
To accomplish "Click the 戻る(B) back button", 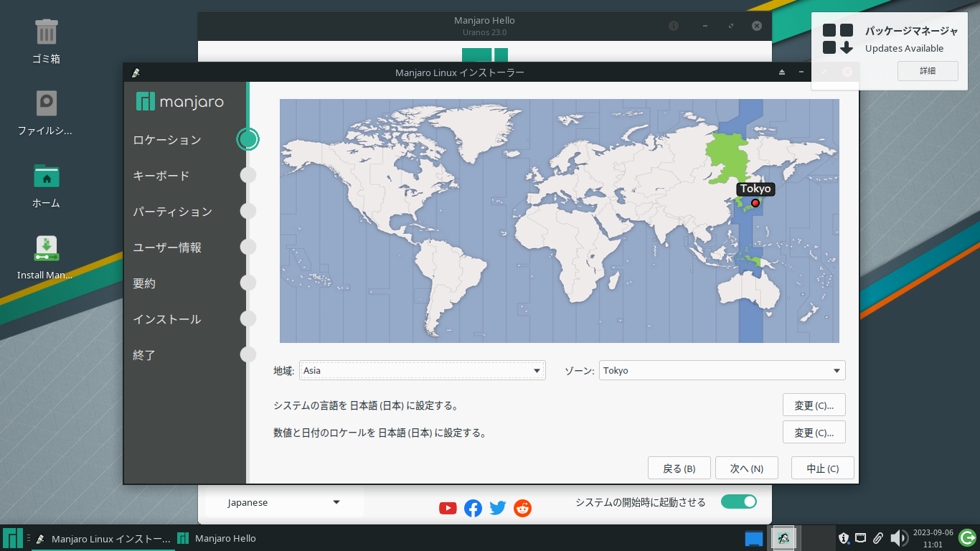I will click(x=679, y=468).
